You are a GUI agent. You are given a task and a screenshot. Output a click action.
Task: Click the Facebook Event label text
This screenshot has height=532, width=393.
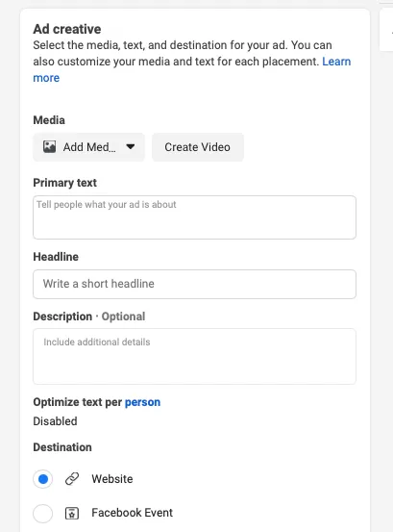(133, 513)
